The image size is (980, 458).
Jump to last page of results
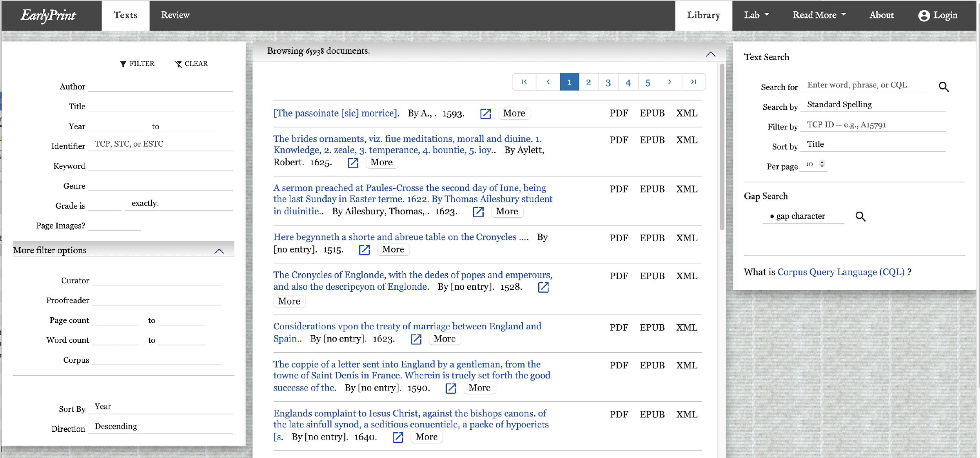click(693, 82)
